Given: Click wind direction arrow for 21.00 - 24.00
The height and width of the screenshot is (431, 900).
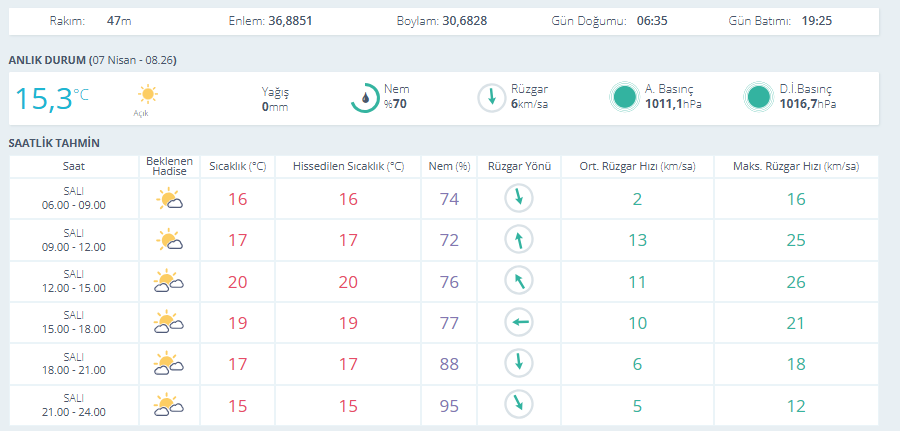Looking at the screenshot, I should click(519, 405).
